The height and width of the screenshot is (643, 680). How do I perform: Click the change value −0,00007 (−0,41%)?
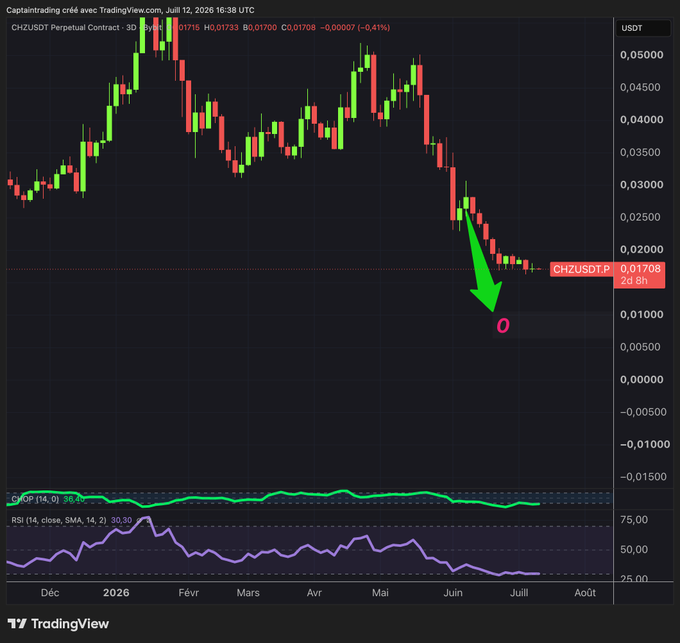pyautogui.click(x=355, y=27)
